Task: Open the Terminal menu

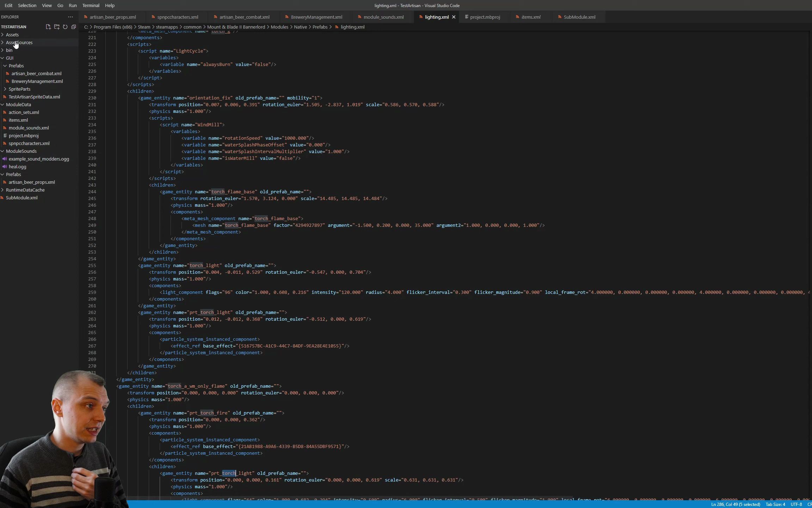Action: click(91, 5)
